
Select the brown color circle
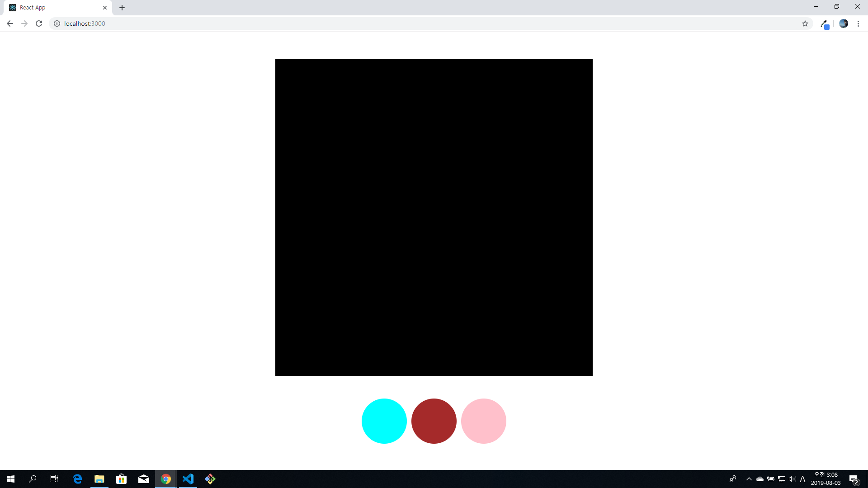click(434, 421)
